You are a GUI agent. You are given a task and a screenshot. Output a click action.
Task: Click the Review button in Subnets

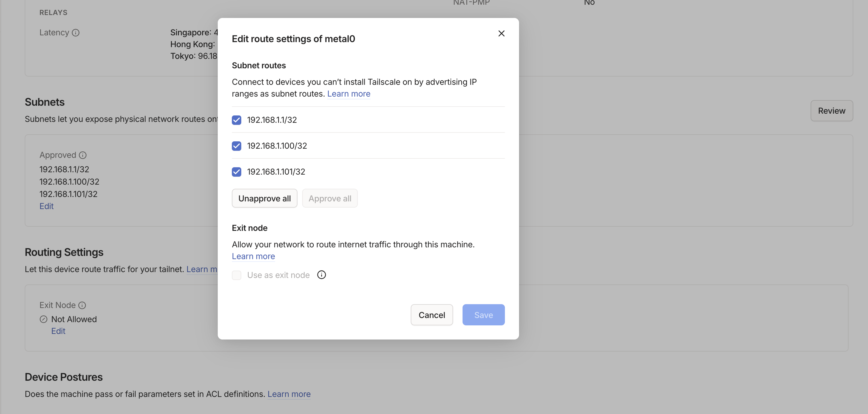pos(832,111)
